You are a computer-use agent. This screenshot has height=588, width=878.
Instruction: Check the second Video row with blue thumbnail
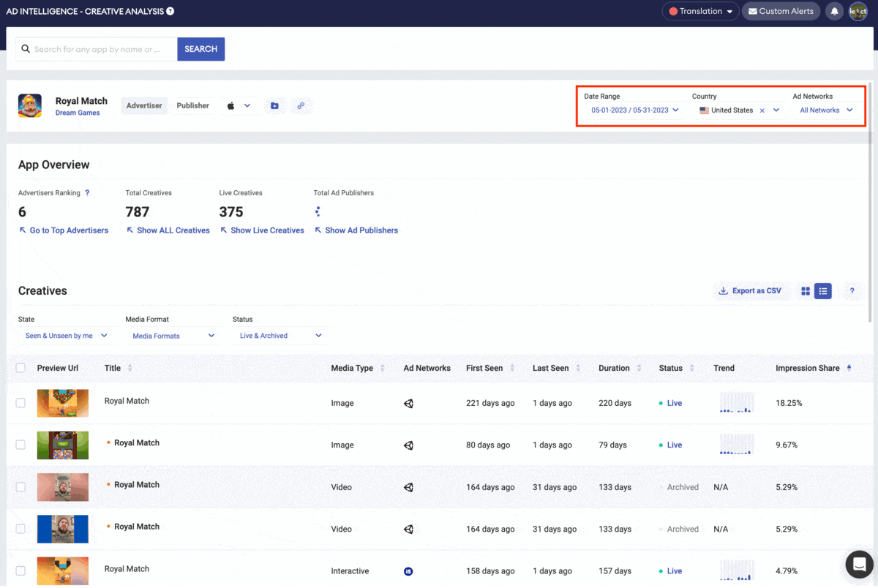[x=20, y=529]
